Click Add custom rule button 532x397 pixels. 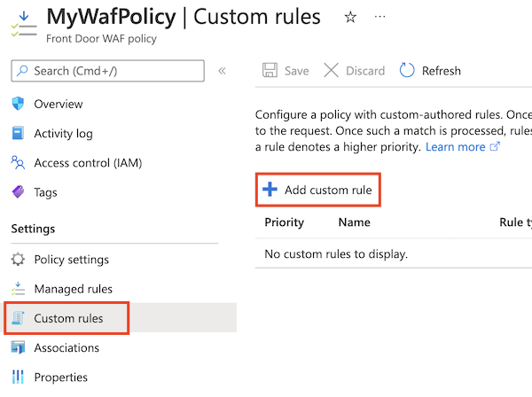click(318, 190)
